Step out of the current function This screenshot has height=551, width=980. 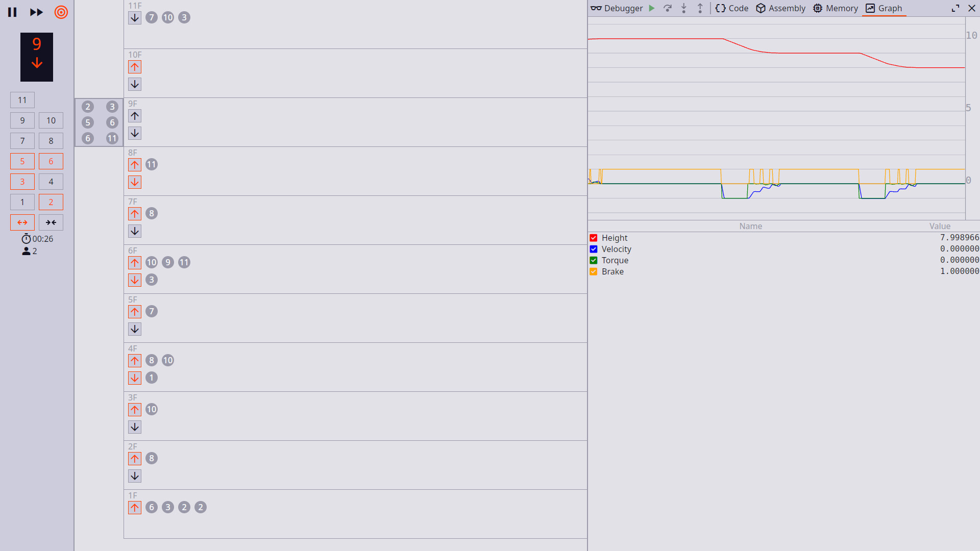click(700, 8)
